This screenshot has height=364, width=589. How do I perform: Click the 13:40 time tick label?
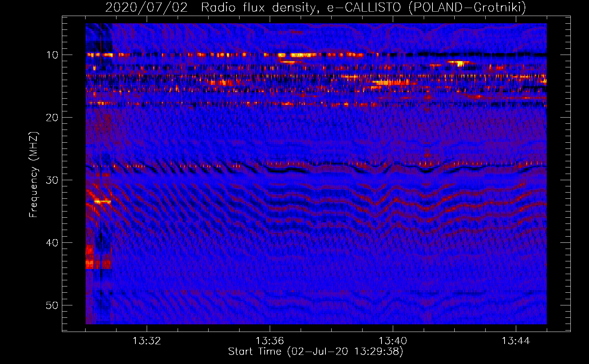pos(393,341)
